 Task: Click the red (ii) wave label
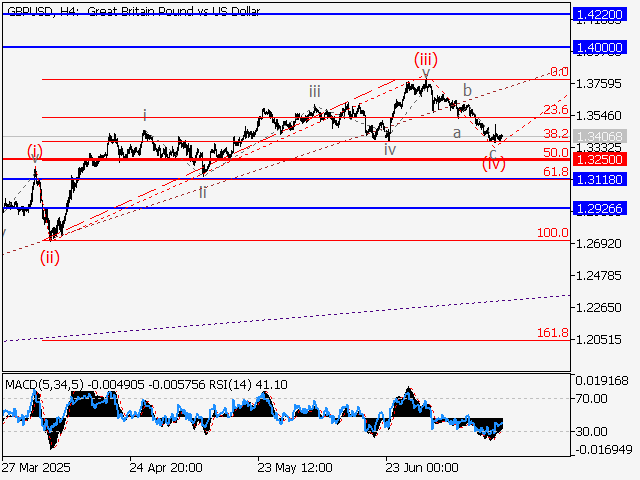[x=50, y=256]
